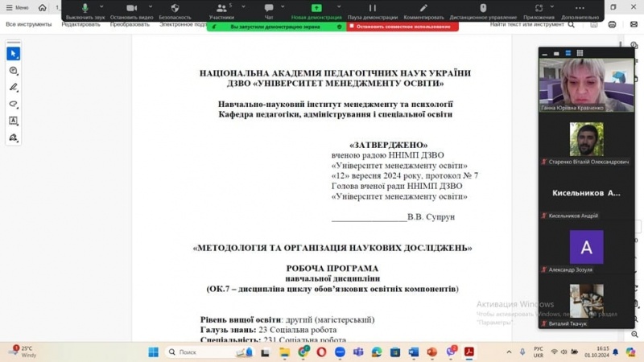Select the pen highlight tool in sidebar
This screenshot has width=644, height=362.
click(x=13, y=88)
